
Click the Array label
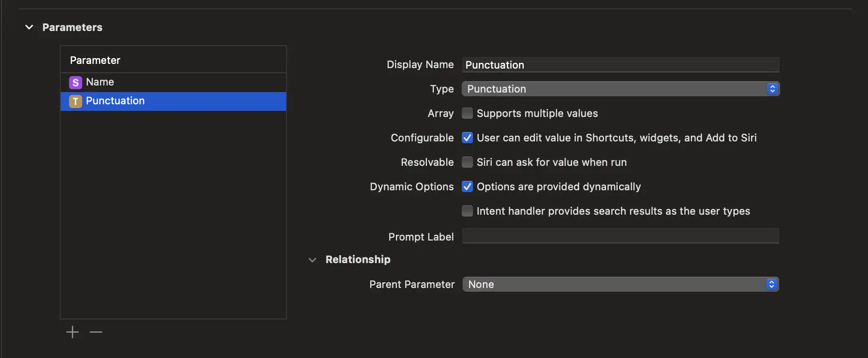click(441, 113)
